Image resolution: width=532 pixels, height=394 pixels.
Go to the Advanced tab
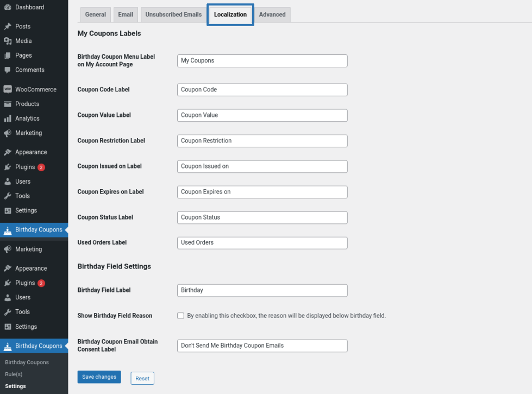[x=272, y=15]
